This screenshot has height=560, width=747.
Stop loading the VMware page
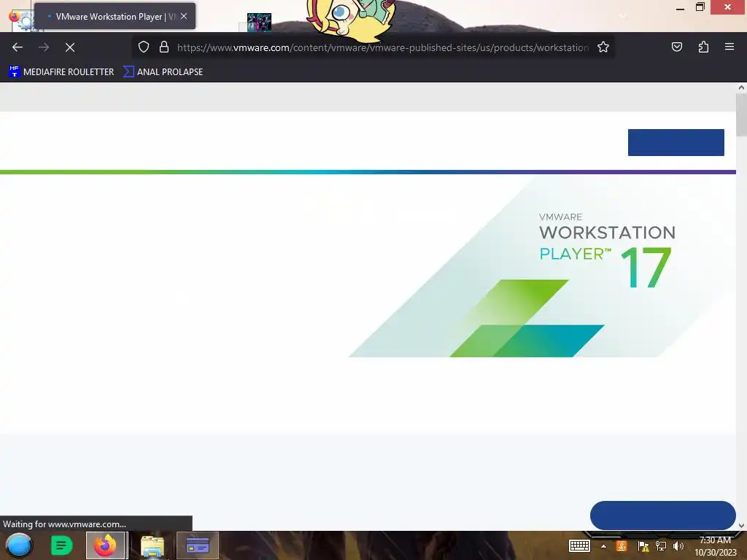[x=70, y=47]
